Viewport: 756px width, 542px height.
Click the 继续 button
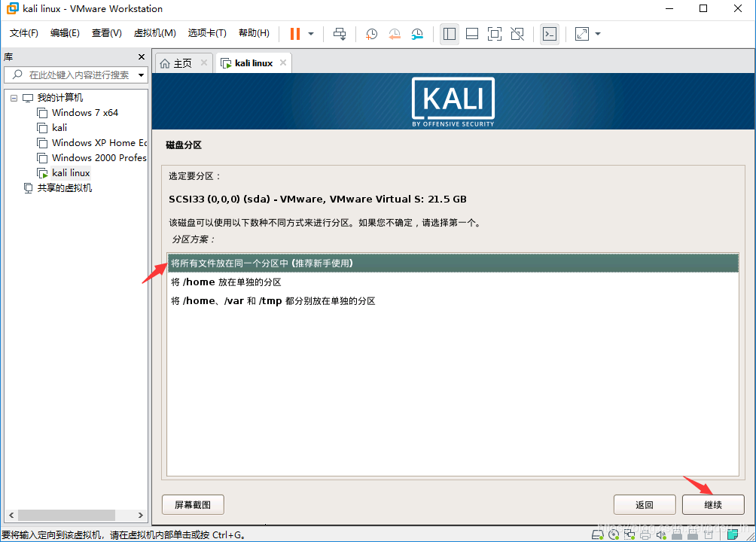[713, 505]
